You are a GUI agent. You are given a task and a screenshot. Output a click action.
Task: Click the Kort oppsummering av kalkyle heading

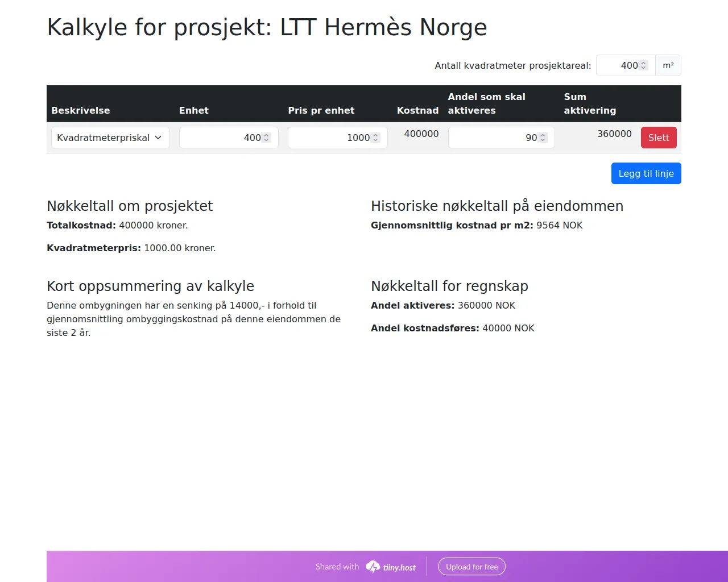(150, 286)
